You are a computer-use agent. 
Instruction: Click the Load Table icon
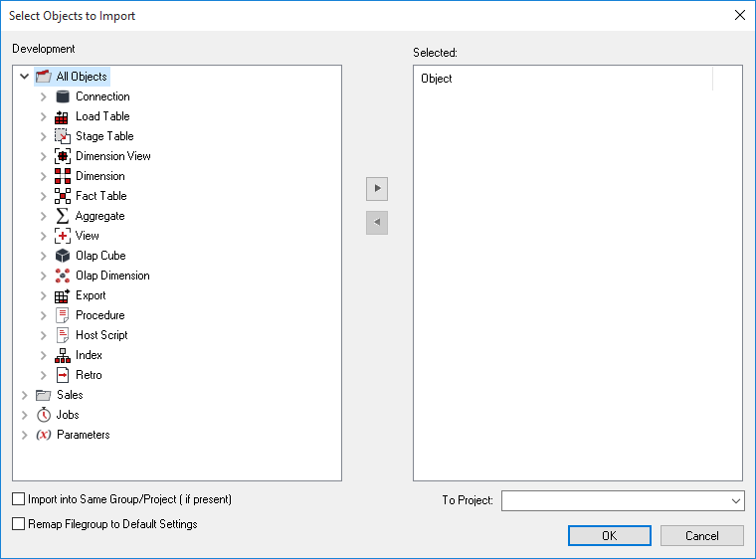click(63, 116)
